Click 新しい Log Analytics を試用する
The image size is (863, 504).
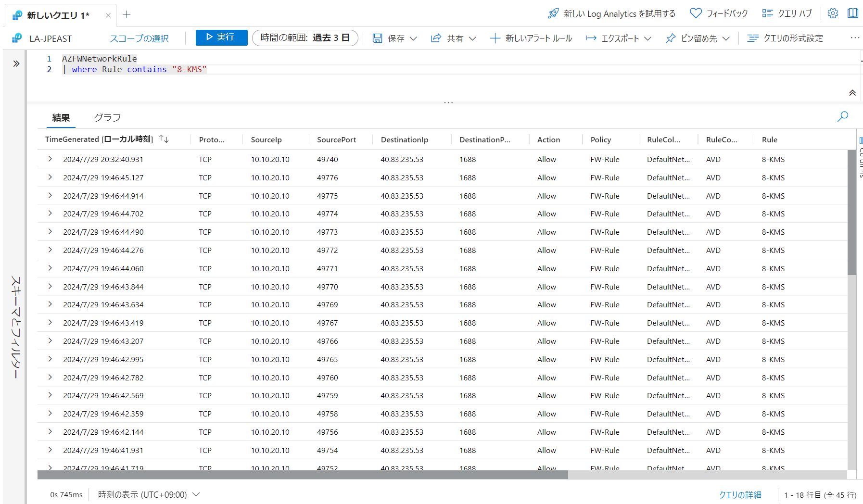coord(620,13)
